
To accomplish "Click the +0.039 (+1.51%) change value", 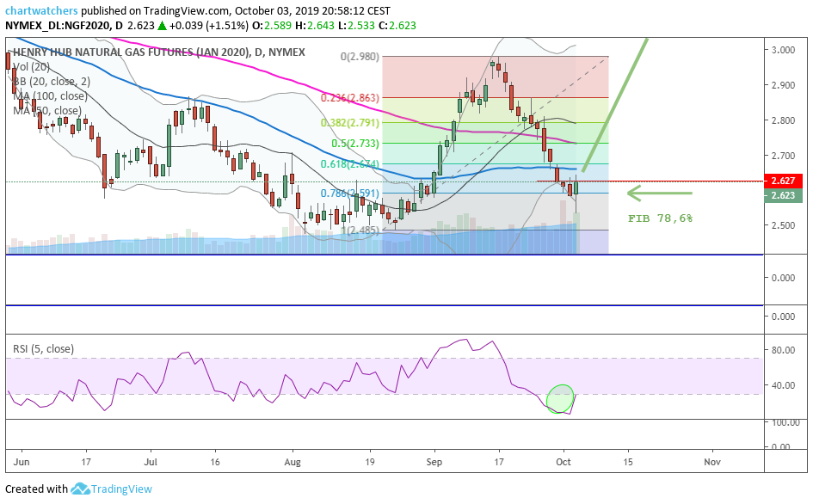I will [x=209, y=26].
